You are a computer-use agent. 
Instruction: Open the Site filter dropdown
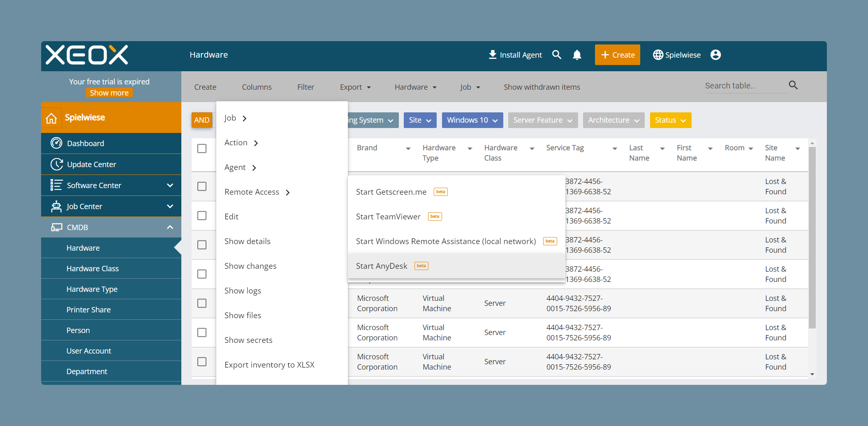click(x=420, y=120)
